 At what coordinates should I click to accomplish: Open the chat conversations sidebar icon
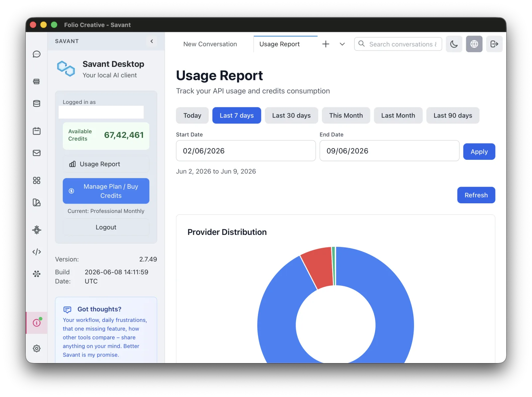tap(37, 54)
